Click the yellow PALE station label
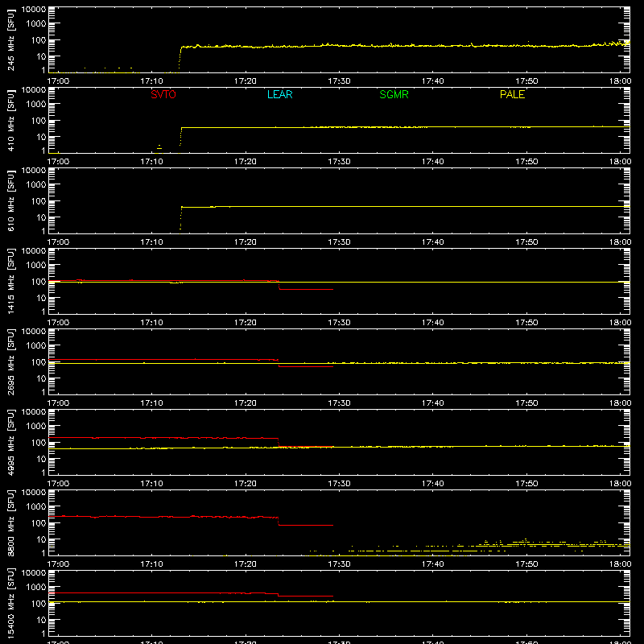Viewport: 644px width, 644px height. [x=512, y=94]
